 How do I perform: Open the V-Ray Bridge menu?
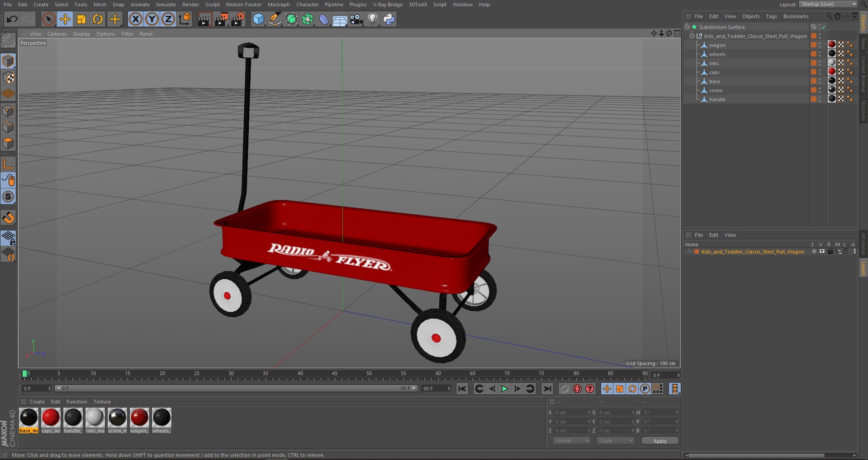388,5
